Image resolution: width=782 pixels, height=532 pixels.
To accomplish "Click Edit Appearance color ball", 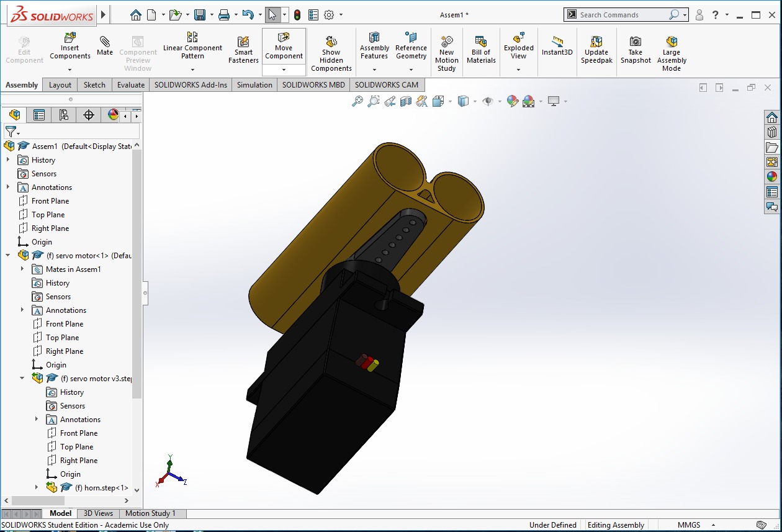I will [x=512, y=101].
